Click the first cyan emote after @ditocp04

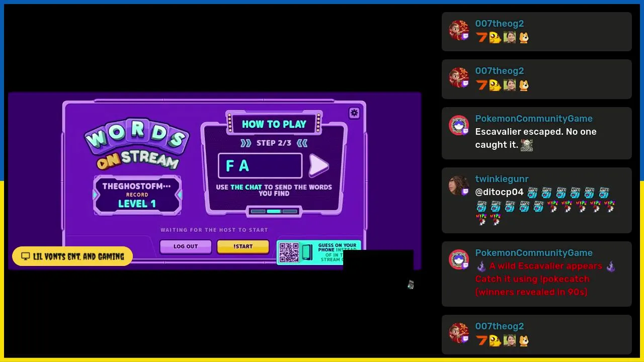click(x=532, y=193)
